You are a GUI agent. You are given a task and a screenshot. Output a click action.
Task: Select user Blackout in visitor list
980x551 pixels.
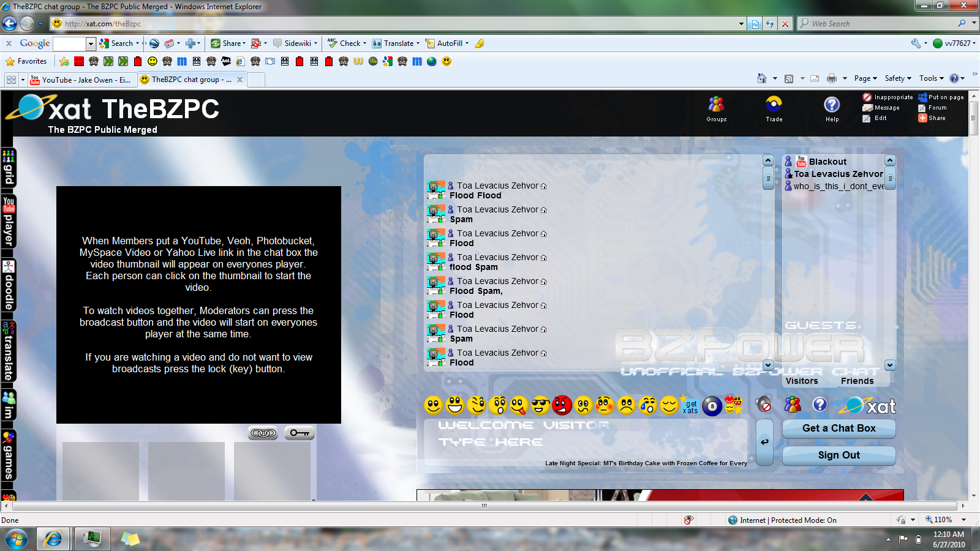click(x=827, y=162)
